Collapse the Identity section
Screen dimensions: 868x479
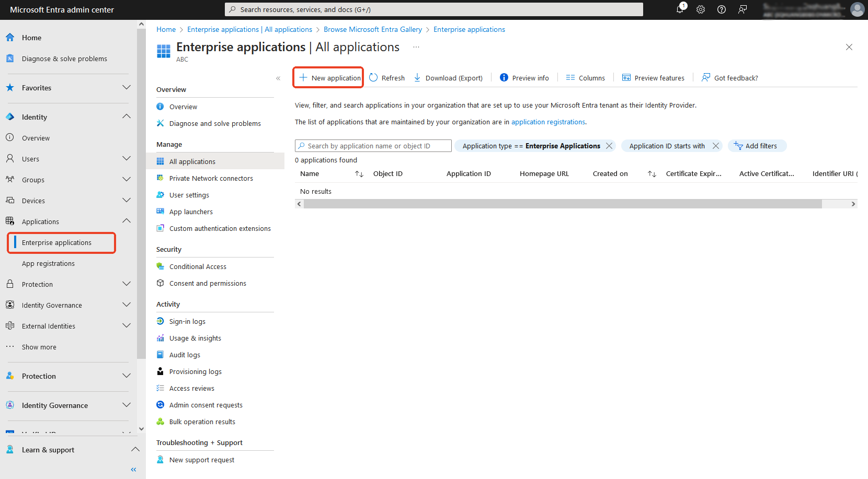tap(126, 116)
